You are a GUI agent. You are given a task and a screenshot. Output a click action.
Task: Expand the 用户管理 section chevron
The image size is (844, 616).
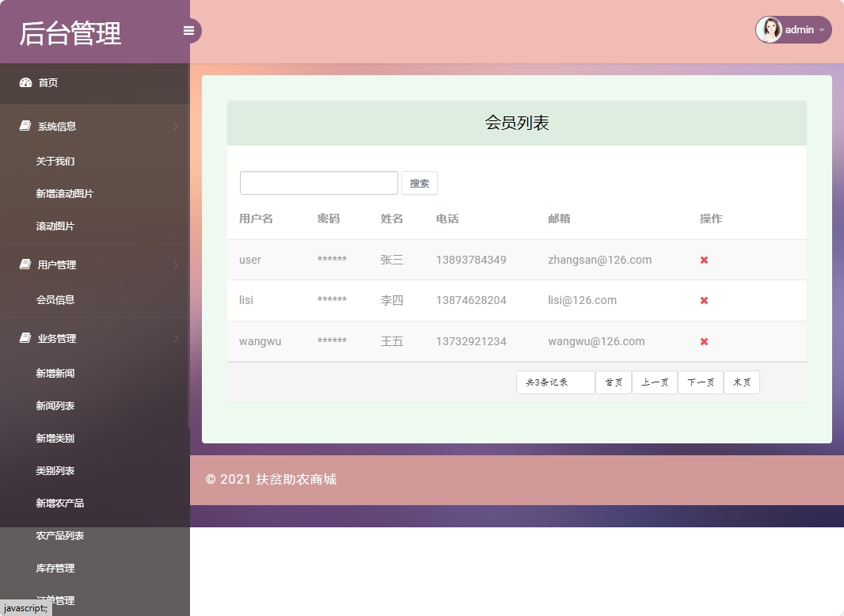(x=176, y=264)
